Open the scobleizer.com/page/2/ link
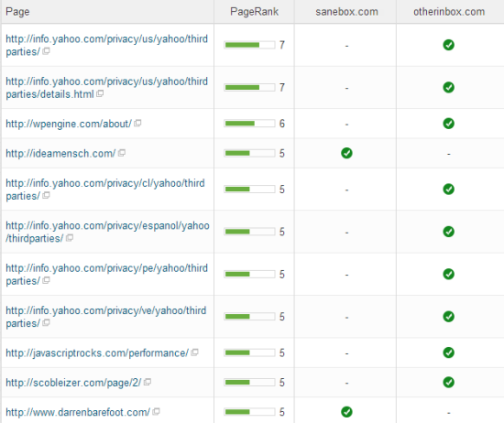Screen dimensions: 504x423 tap(73, 383)
